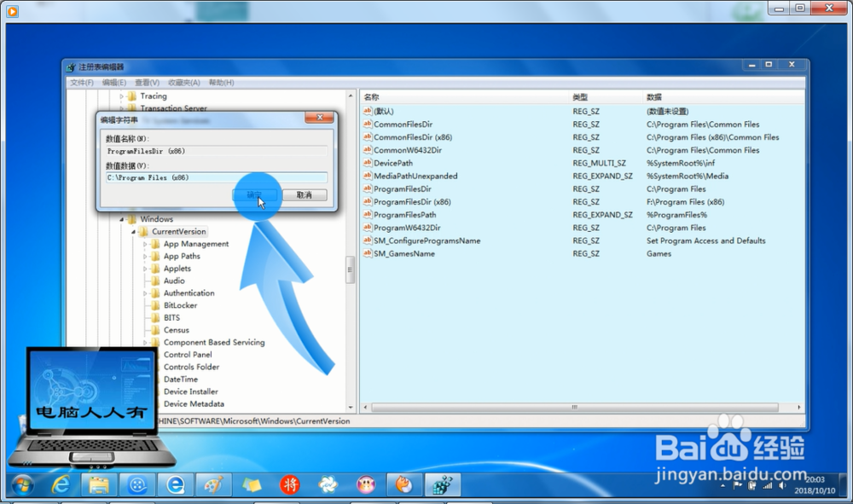
Task: Click the 取消 button in edit string dialog
Action: [305, 194]
